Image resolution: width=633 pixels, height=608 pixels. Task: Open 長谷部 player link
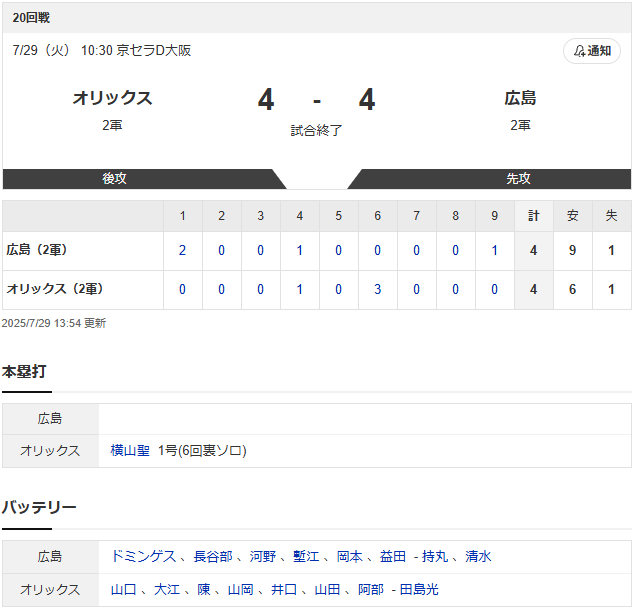[x=213, y=556]
